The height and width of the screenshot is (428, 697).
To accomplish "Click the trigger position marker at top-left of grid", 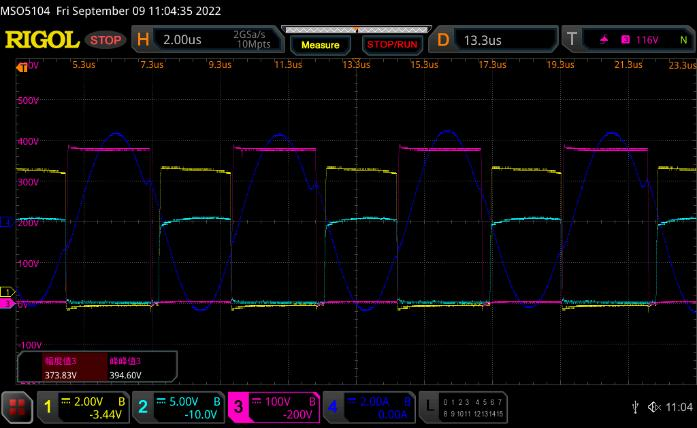I will point(23,65).
